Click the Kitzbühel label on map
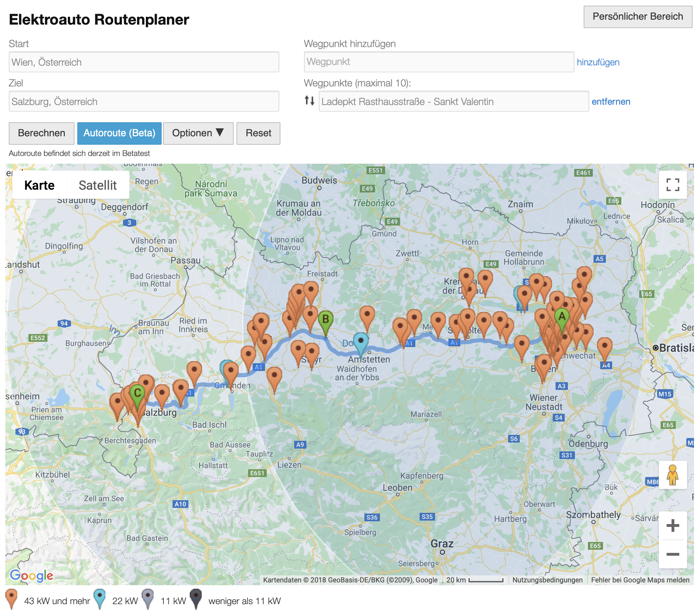The height and width of the screenshot is (614, 700). tap(52, 475)
